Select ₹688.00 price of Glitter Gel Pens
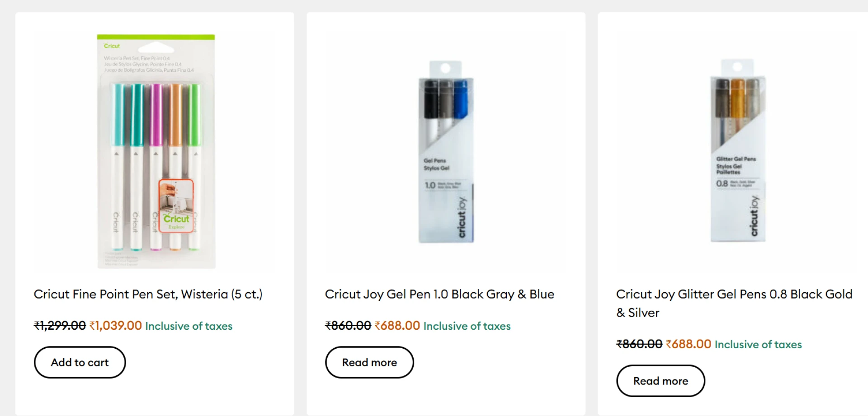The image size is (868, 416). click(x=689, y=344)
